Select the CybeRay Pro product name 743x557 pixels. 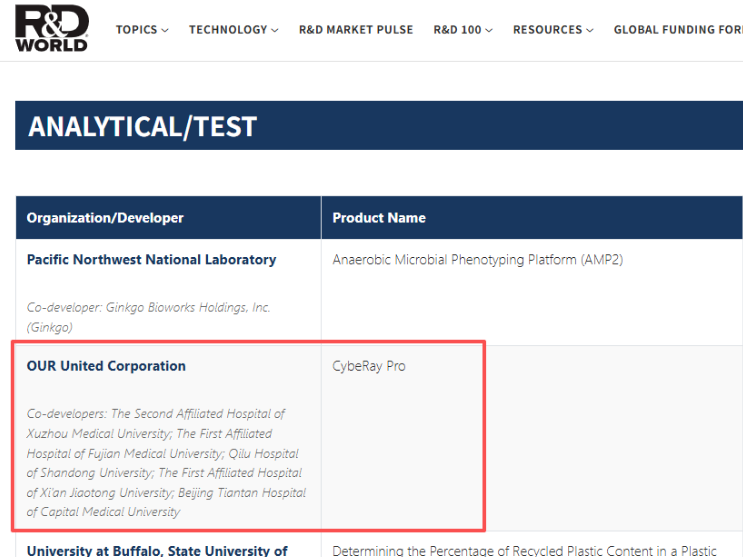pyautogui.click(x=369, y=366)
